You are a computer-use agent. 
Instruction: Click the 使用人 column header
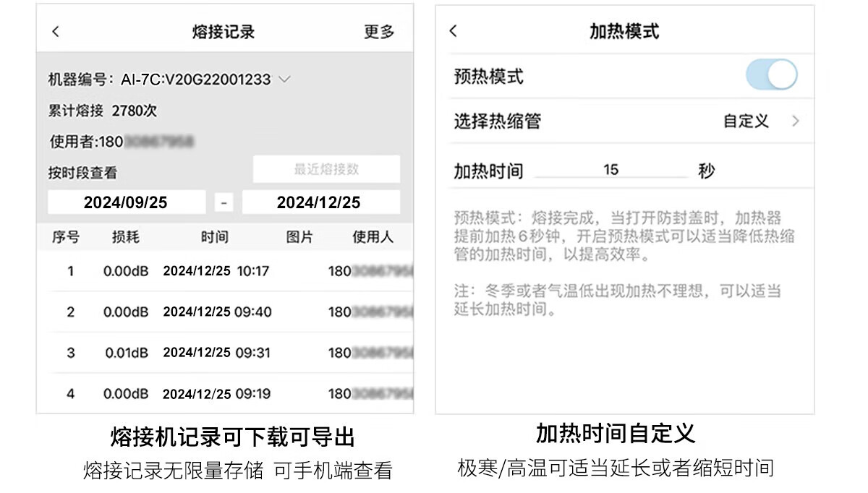pyautogui.click(x=373, y=237)
